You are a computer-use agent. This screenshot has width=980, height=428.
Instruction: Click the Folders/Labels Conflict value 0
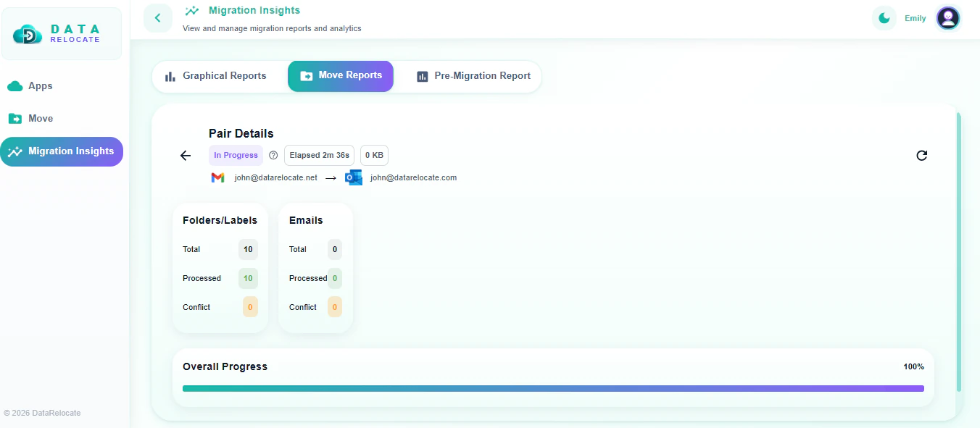click(x=250, y=308)
